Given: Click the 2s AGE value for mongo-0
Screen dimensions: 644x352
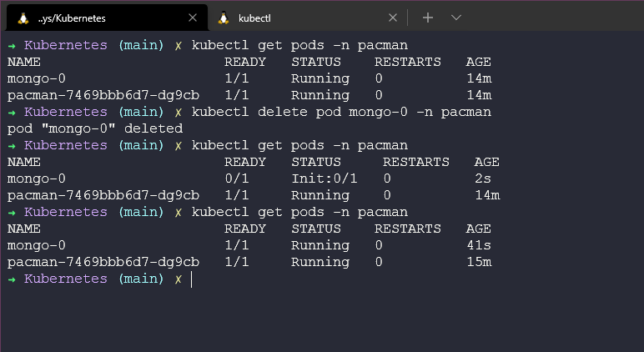Looking at the screenshot, I should 482,179.
